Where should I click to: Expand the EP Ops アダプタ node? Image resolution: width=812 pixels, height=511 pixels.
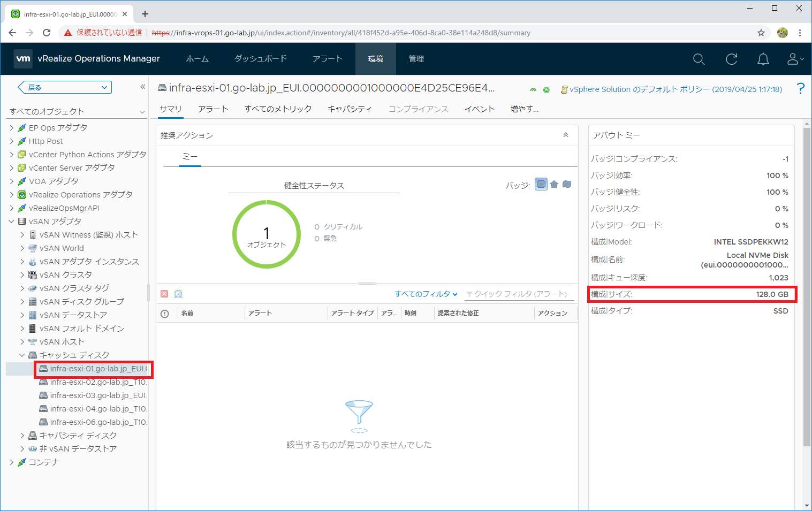[x=11, y=128]
